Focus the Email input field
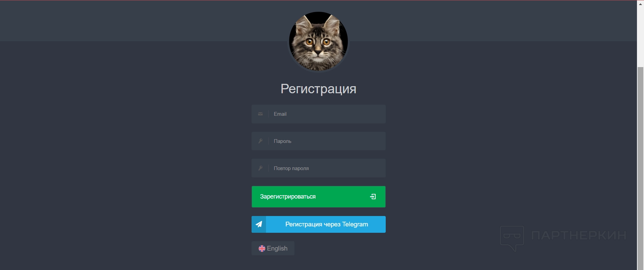This screenshot has width=644, height=270. click(x=318, y=114)
